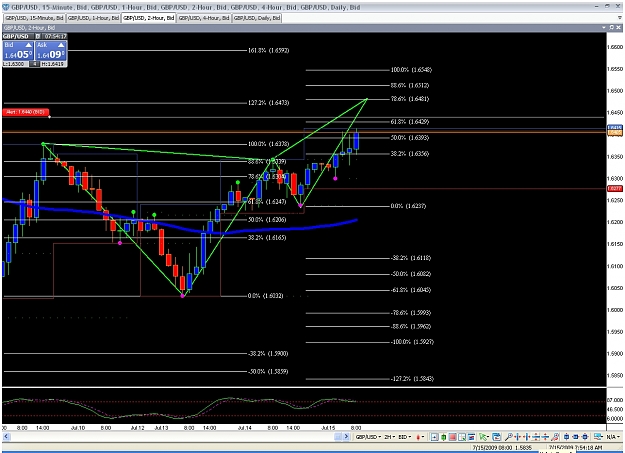Click the -100.0% (1.5927) Fibonacci label
This screenshot has width=625, height=453.
413,342
